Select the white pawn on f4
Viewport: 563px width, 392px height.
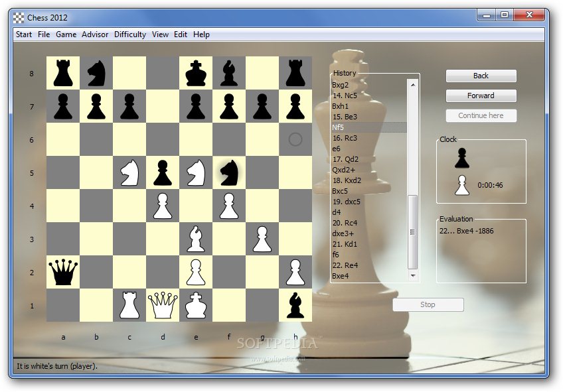pos(229,206)
